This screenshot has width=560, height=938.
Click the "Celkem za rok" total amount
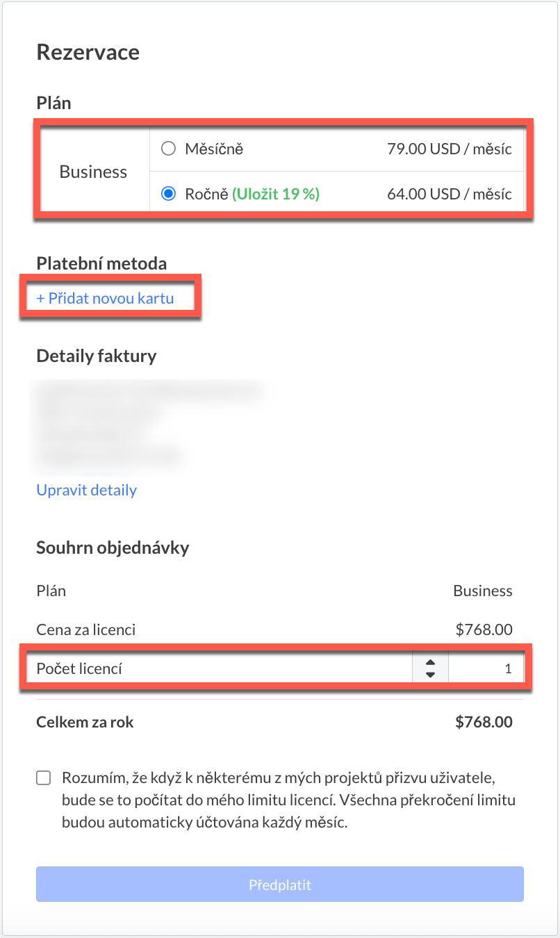(x=484, y=722)
